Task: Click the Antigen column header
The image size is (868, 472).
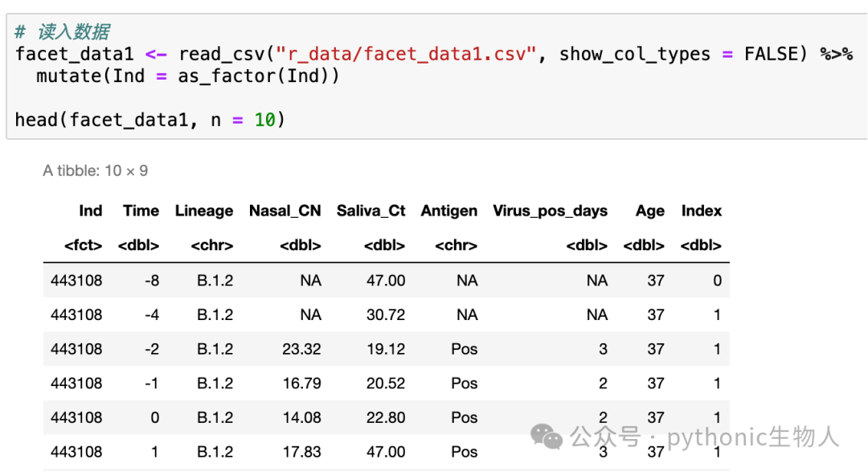Action: pos(449,211)
